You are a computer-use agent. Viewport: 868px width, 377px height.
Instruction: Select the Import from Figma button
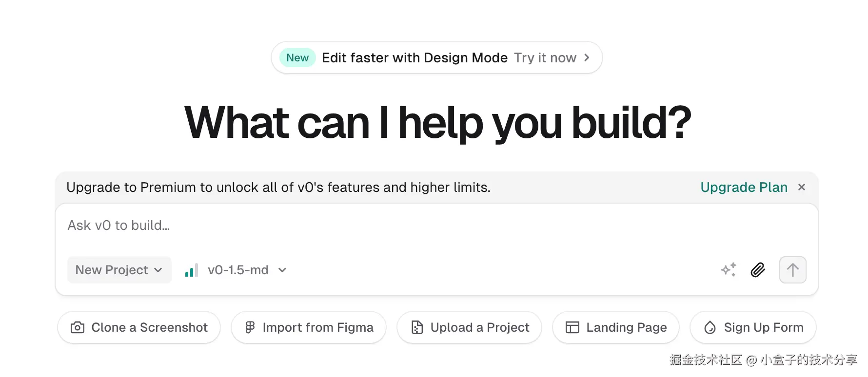click(x=309, y=327)
